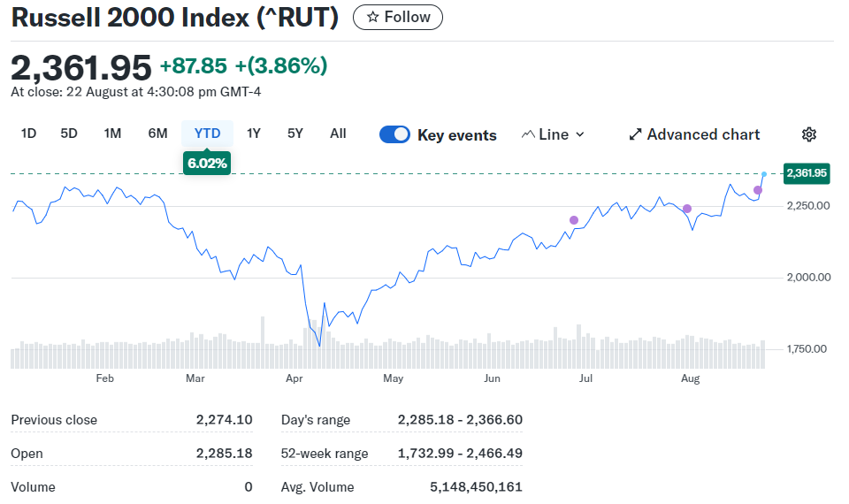Click the latest key event dot in late August
849x504 pixels.
[758, 190]
